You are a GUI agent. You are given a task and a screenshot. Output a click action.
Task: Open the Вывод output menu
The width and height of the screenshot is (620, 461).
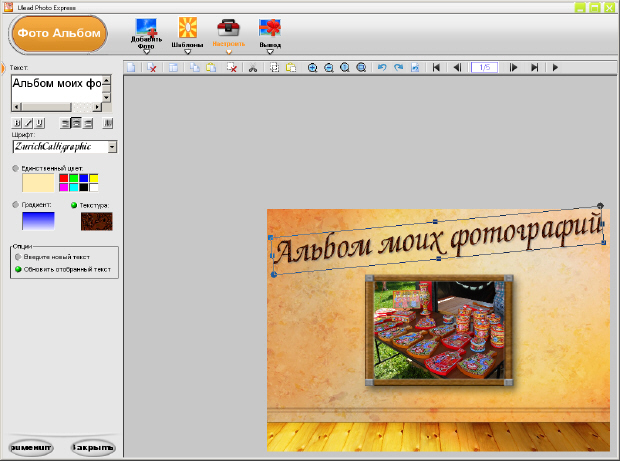(x=270, y=36)
